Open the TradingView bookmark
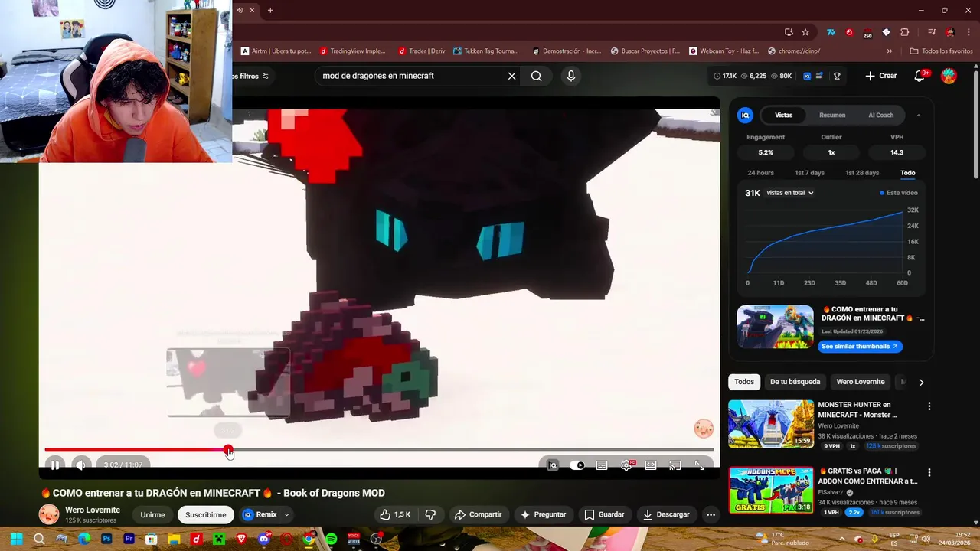Image resolution: width=980 pixels, height=551 pixels. pos(352,51)
